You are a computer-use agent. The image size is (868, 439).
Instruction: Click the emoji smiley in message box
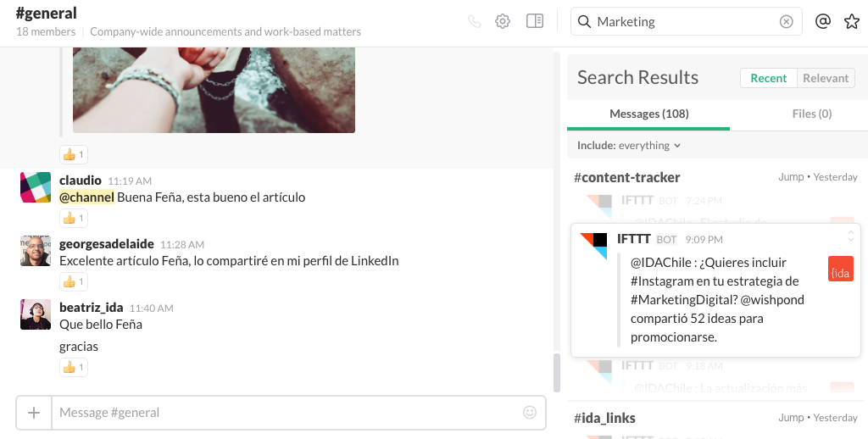pyautogui.click(x=530, y=412)
